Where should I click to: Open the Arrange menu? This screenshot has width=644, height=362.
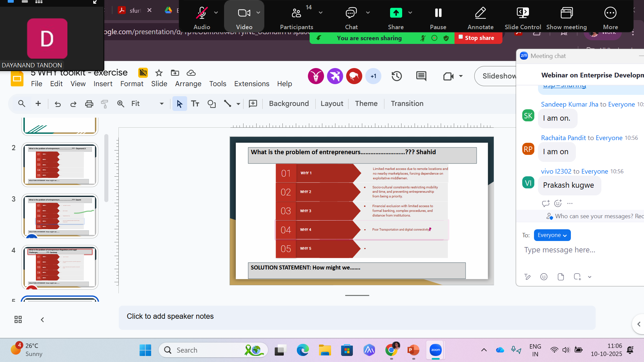[x=188, y=84]
